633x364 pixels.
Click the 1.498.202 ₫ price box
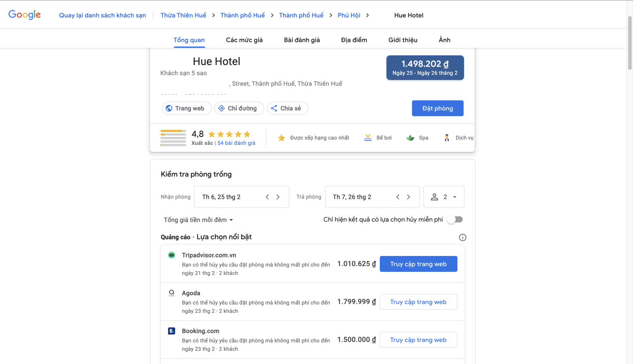[x=425, y=68]
